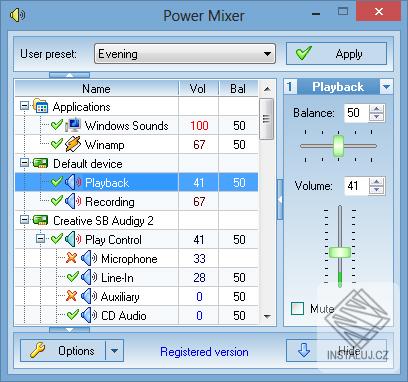Click the list scrollbar up arrow
408x382 pixels.
pyautogui.click(x=267, y=89)
